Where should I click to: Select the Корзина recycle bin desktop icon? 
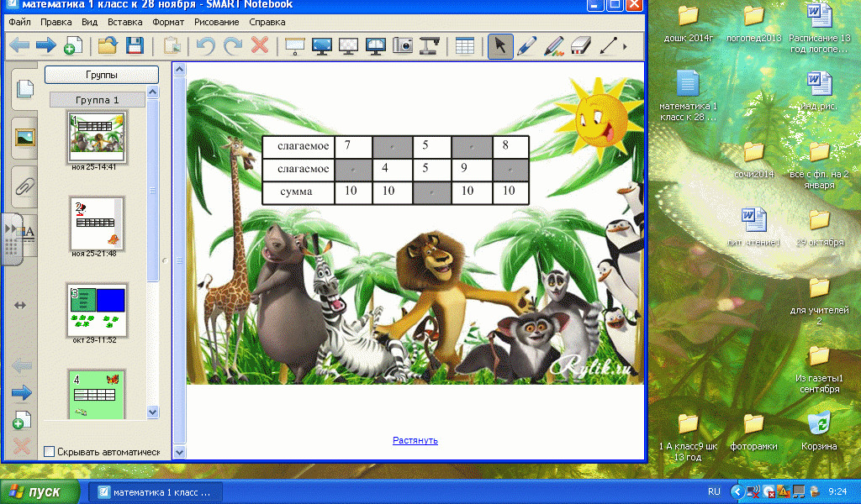pyautogui.click(x=819, y=431)
